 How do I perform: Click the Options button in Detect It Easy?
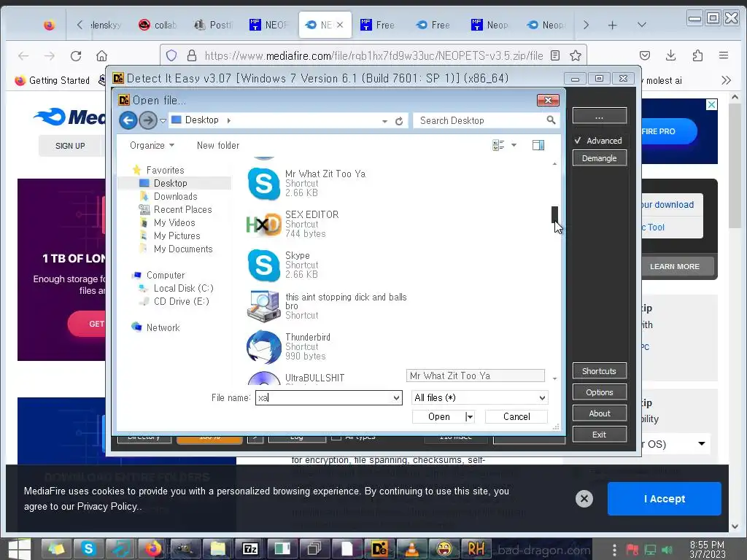[600, 392]
